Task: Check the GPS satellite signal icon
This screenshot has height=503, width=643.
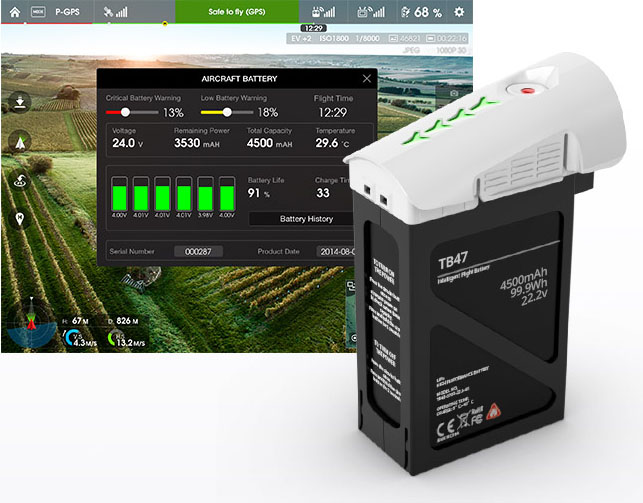Action: [x=118, y=12]
